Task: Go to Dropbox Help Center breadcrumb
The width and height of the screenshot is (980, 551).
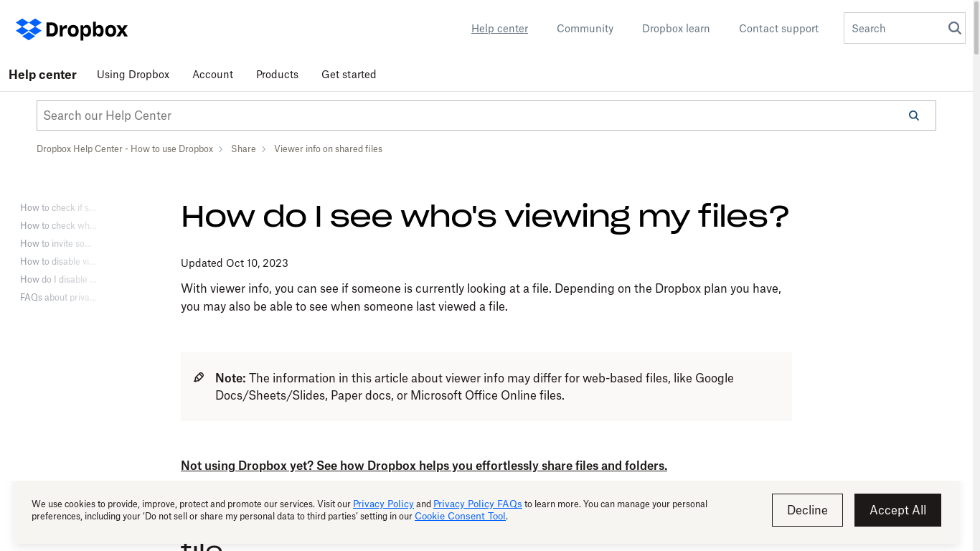Action: click(x=125, y=149)
